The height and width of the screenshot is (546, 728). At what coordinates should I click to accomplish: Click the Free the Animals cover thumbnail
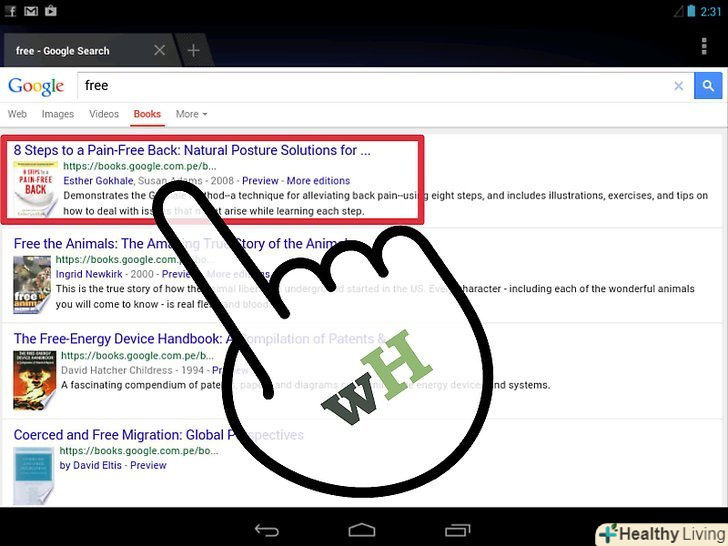click(x=32, y=284)
